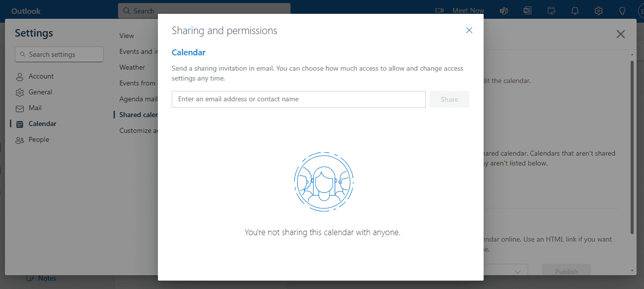Image resolution: width=644 pixels, height=289 pixels.
Task: Open the notifications bell icon
Action: [575, 10]
